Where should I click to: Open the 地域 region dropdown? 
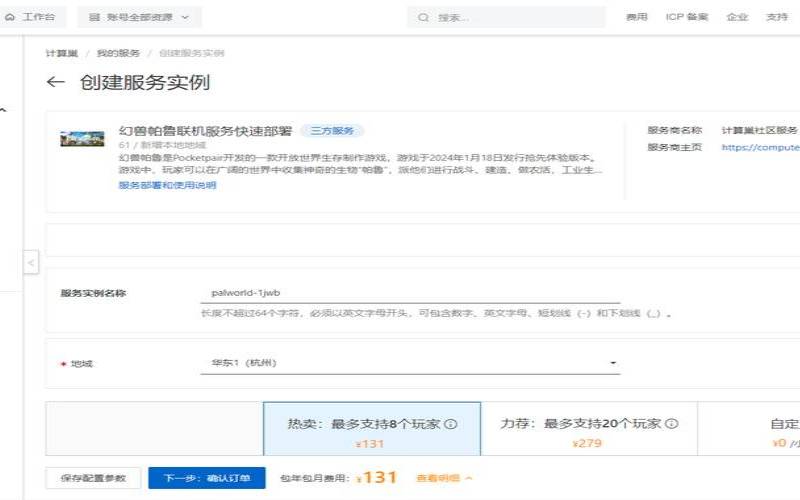(x=410, y=363)
